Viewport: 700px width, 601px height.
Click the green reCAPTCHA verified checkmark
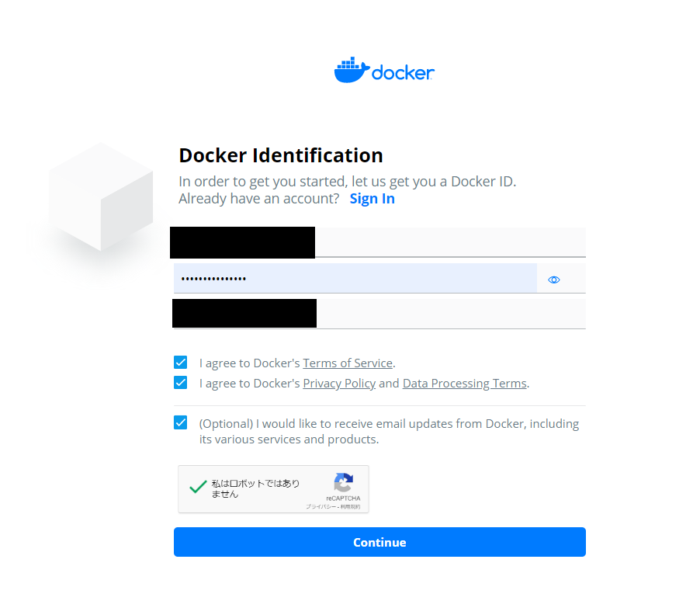198,487
